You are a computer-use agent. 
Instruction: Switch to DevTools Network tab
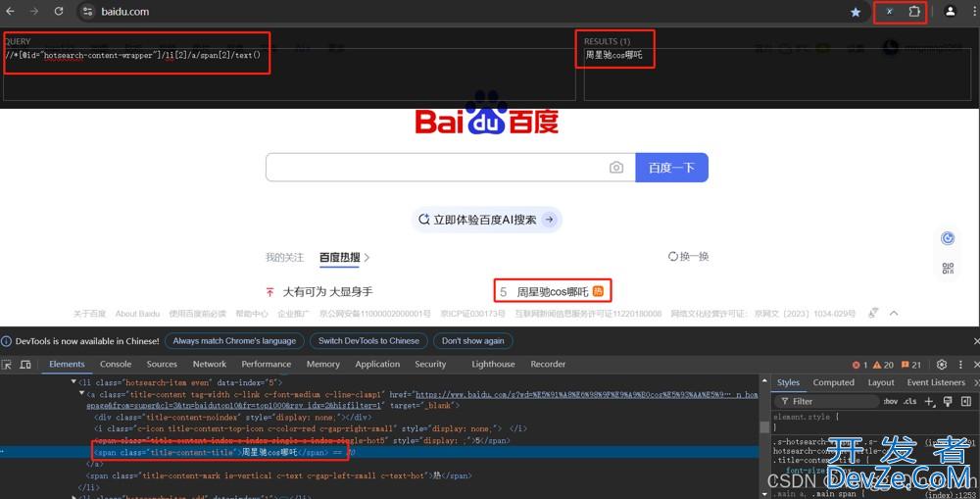(x=210, y=364)
